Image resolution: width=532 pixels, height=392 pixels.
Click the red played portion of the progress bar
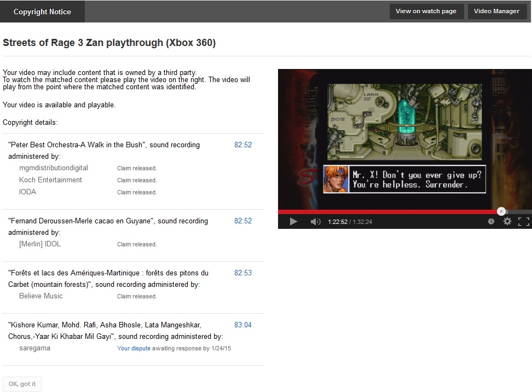coord(388,212)
